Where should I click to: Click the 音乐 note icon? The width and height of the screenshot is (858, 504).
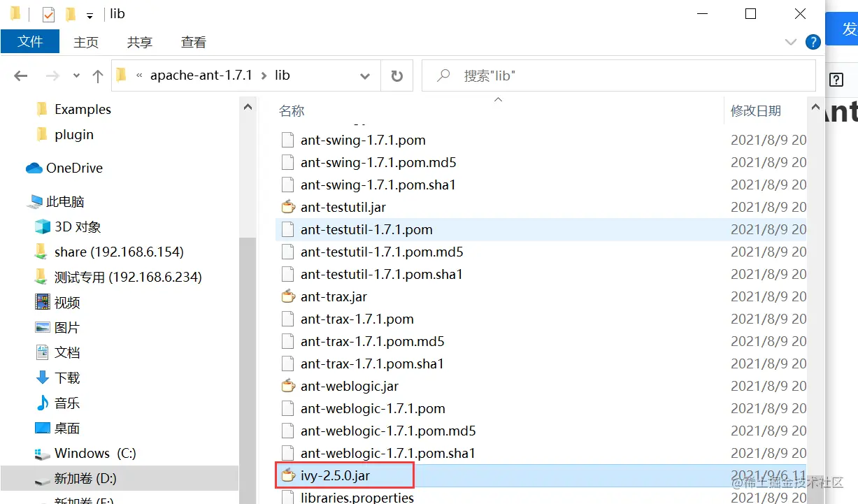[43, 403]
